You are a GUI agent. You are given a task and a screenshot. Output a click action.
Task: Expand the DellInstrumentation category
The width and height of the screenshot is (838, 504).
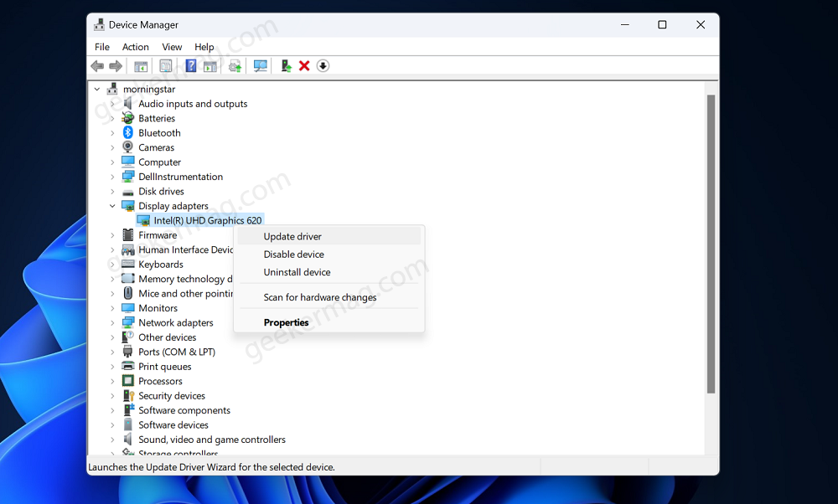[x=112, y=176]
